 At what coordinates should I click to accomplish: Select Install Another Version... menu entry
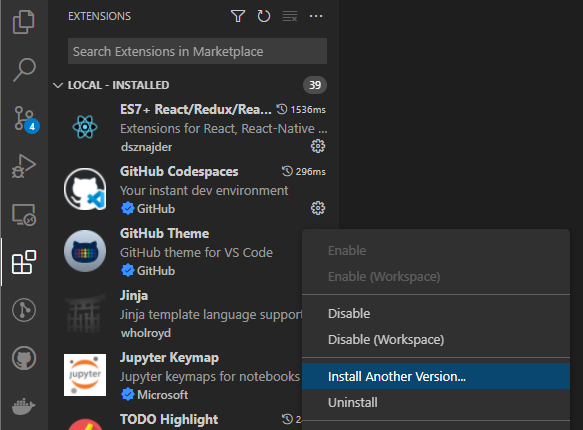436,376
